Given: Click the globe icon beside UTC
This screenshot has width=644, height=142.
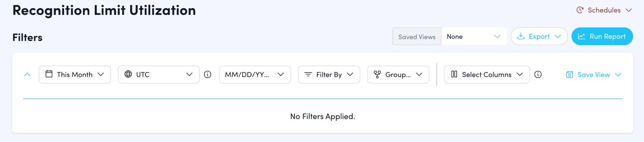Looking at the screenshot, I should (x=128, y=74).
